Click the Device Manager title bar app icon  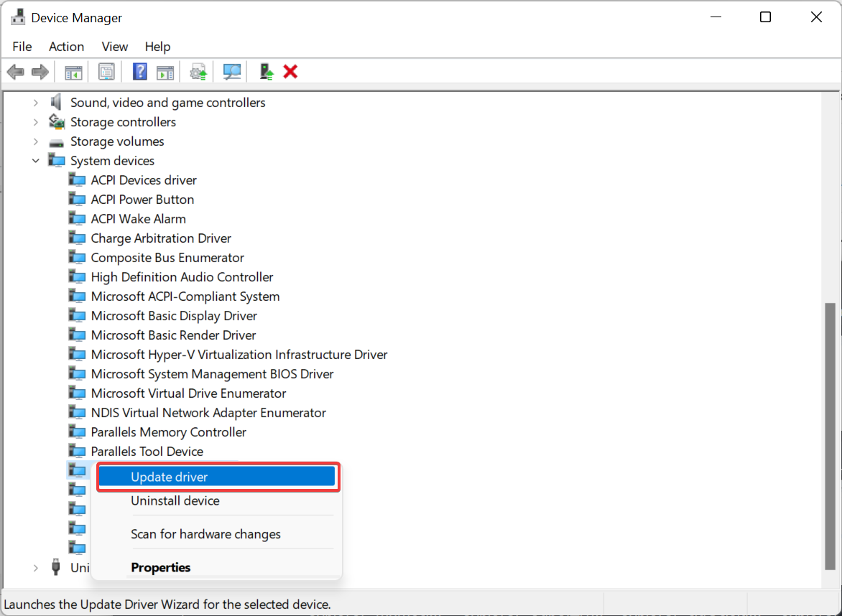point(18,18)
